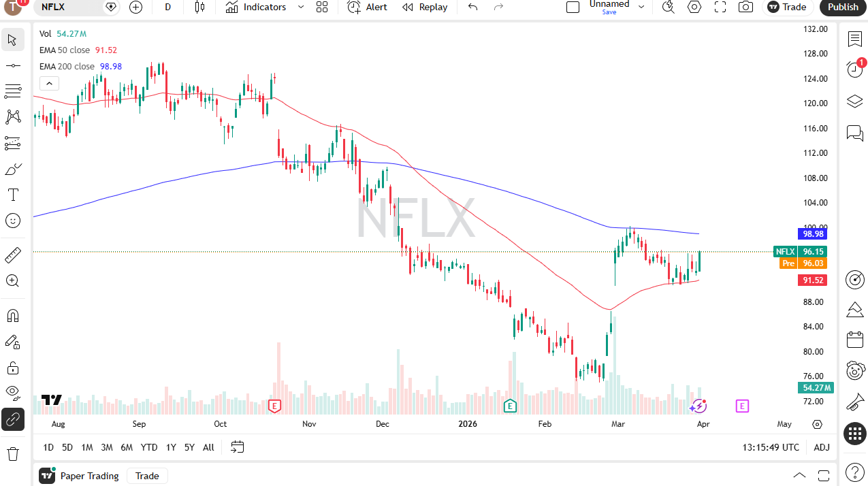Open the top Trade button
This screenshot has height=486, width=868.
(x=788, y=7)
